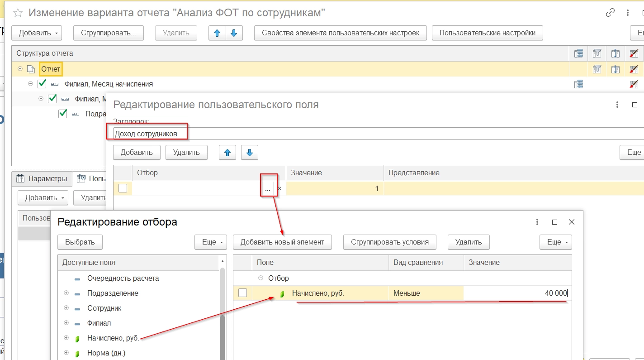The image size is (644, 360).
Task: Toggle checkbox in the custom field Отбор row
Action: 123,189
